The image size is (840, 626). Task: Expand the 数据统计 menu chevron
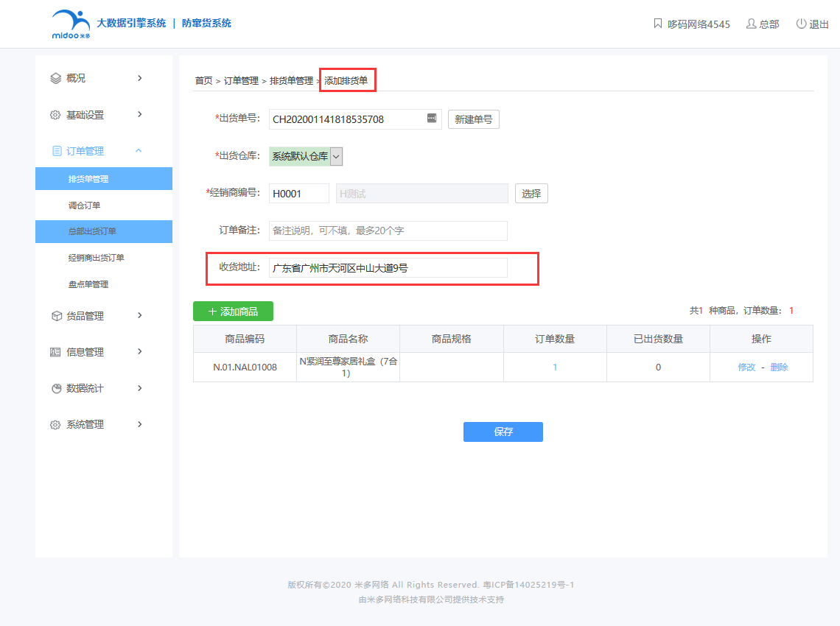click(140, 388)
